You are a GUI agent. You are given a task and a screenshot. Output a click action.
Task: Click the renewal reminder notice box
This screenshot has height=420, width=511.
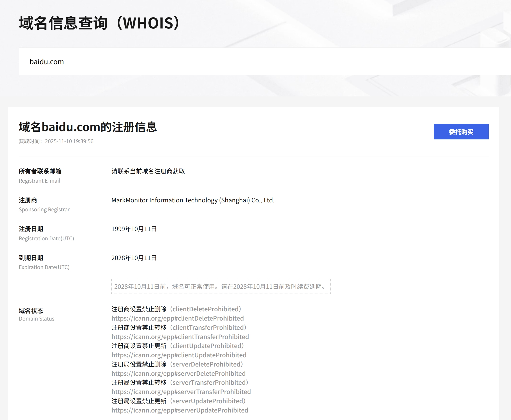pyautogui.click(x=221, y=287)
